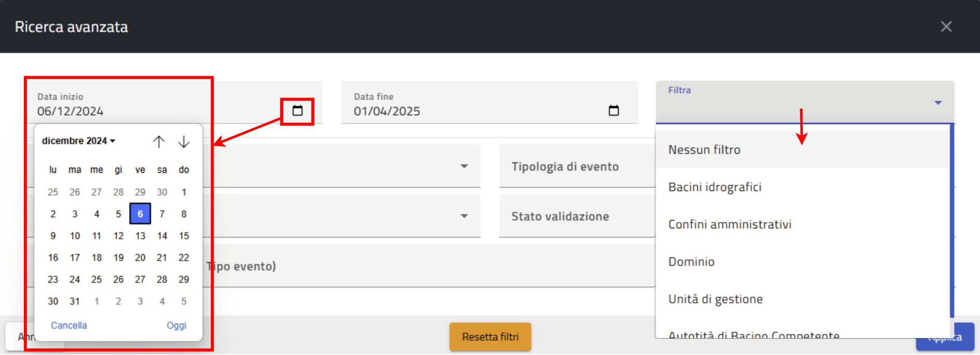Screen dimensions: 980x355
Task: Open the Data inizio calendar picker icon
Action: (297, 111)
